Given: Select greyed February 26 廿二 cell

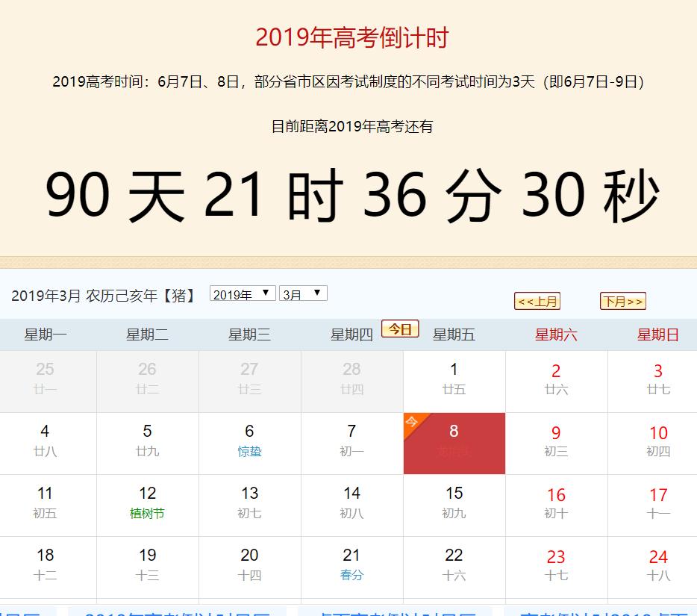Looking at the screenshot, I should [148, 382].
